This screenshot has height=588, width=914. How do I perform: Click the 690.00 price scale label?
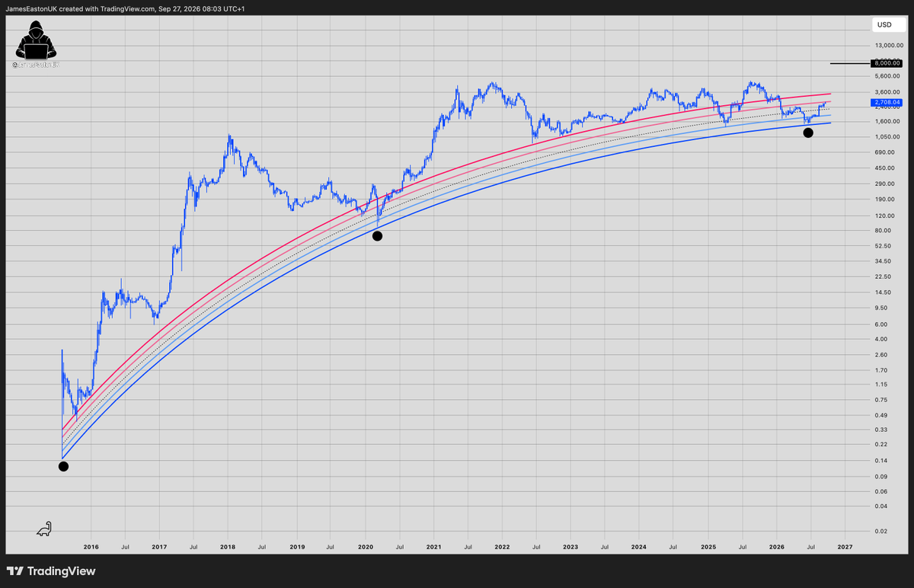886,152
